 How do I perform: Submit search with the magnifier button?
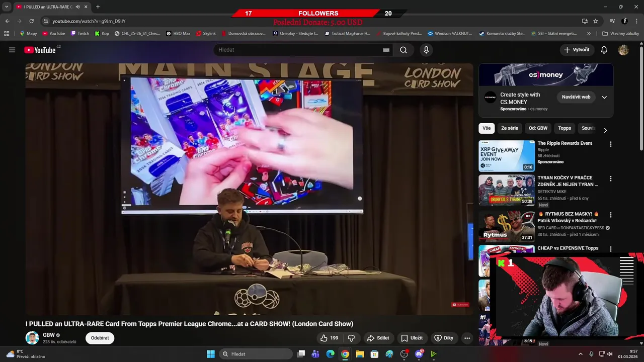pos(404,50)
